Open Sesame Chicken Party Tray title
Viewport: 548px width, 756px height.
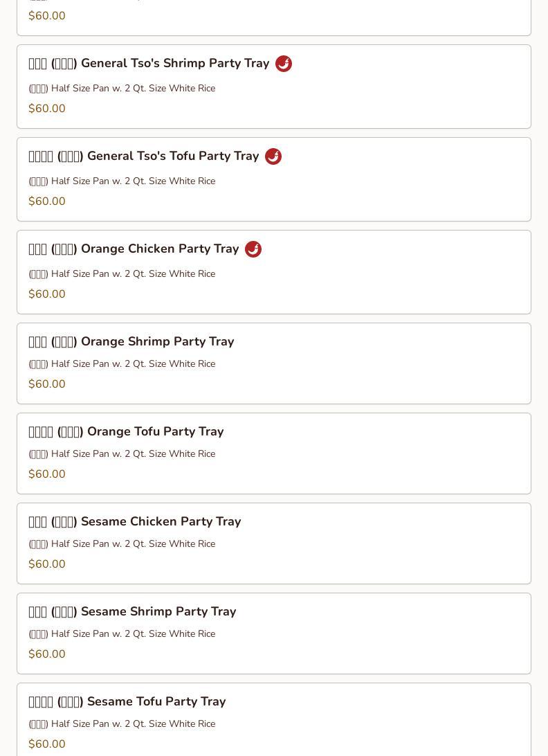(135, 522)
